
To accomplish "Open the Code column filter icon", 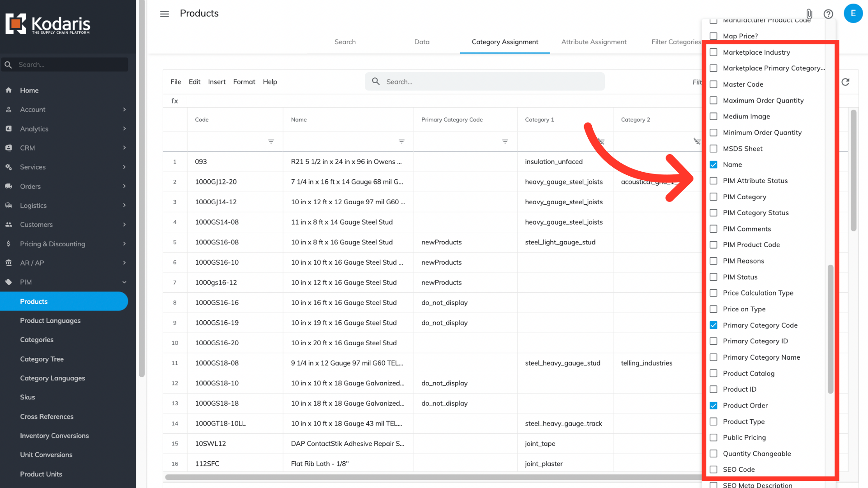I will tap(271, 141).
